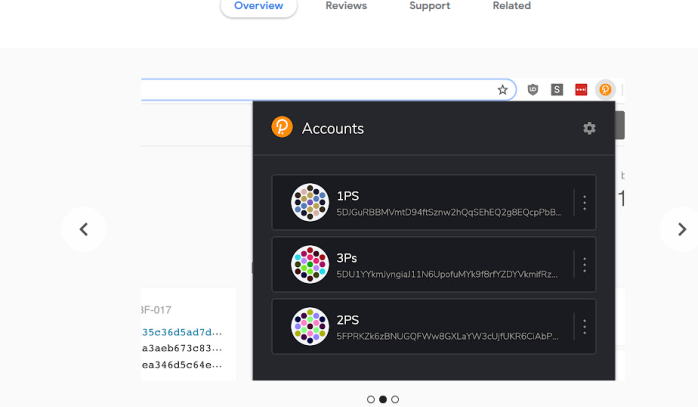Switch to the Support tab

click(x=430, y=6)
